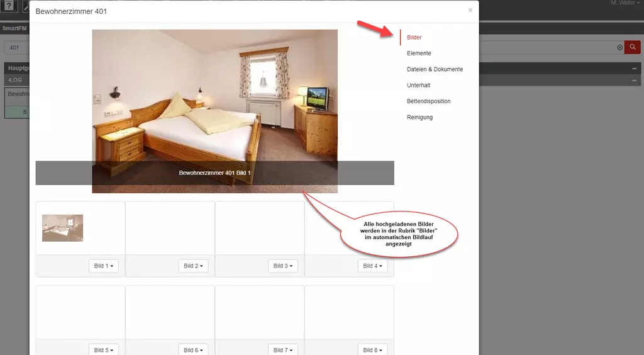Open the Bild 6 dropdown
Screen dimensions: 644x355
tap(193, 350)
